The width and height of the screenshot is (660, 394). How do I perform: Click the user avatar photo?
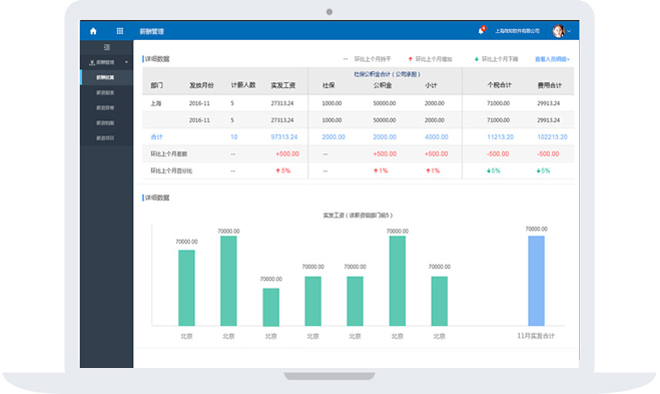pyautogui.click(x=559, y=31)
